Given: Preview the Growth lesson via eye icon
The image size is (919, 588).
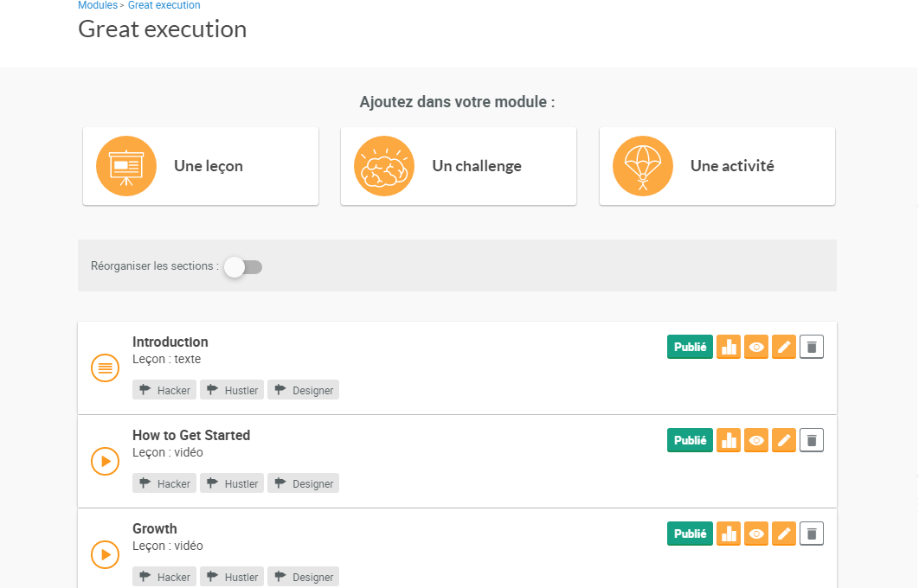Looking at the screenshot, I should coord(756,534).
